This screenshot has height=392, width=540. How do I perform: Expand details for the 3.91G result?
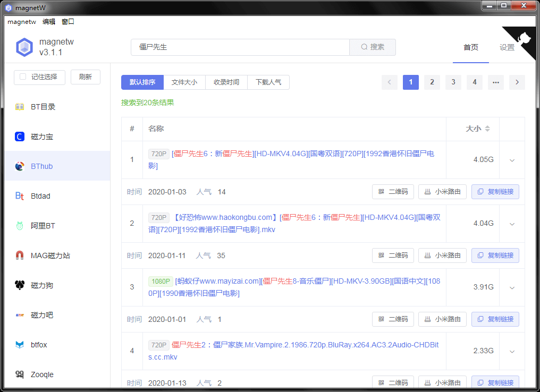tap(512, 287)
